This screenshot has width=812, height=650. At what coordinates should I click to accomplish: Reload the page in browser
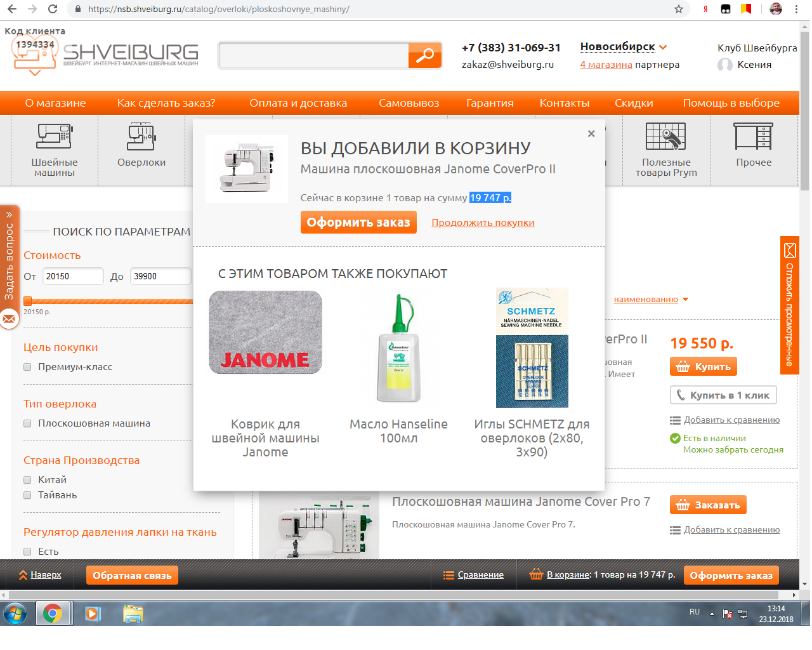[53, 9]
